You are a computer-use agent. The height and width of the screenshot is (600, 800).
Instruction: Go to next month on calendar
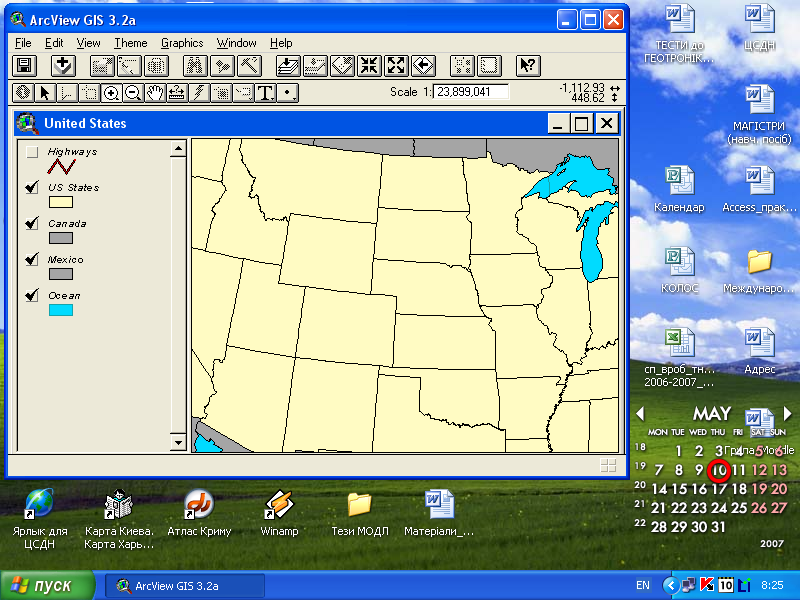tap(787, 413)
